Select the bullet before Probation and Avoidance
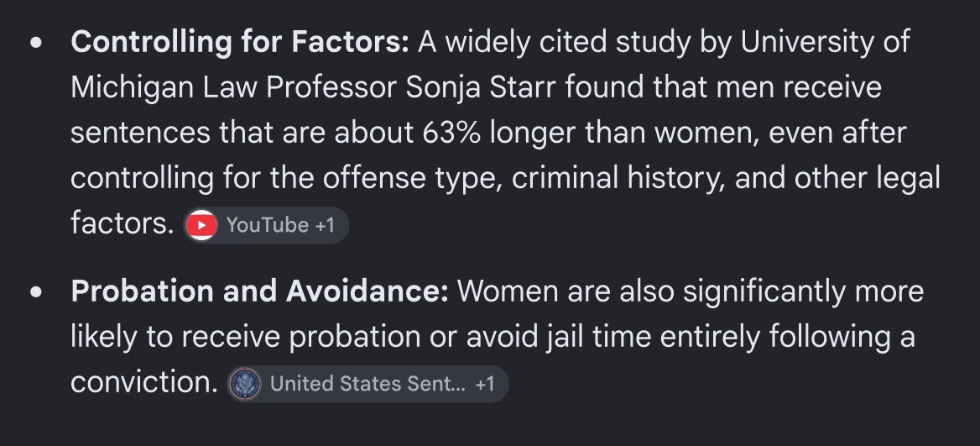This screenshot has height=446, width=980. point(38,292)
